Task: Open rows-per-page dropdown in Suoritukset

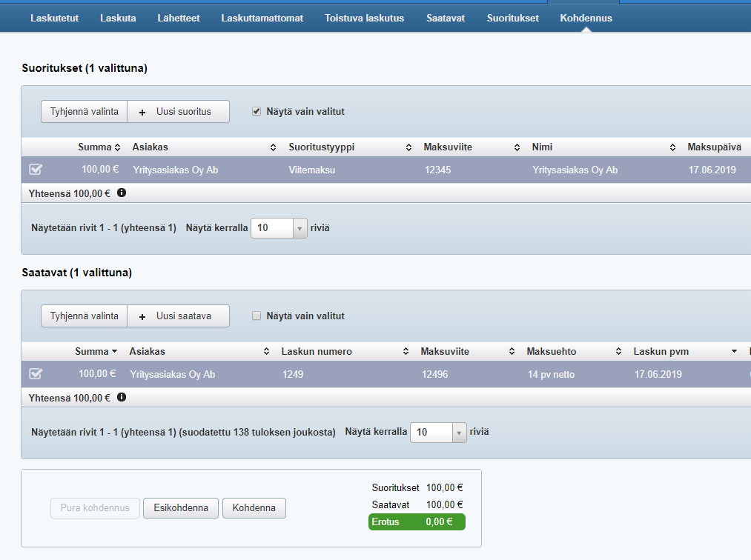Action: click(300, 228)
